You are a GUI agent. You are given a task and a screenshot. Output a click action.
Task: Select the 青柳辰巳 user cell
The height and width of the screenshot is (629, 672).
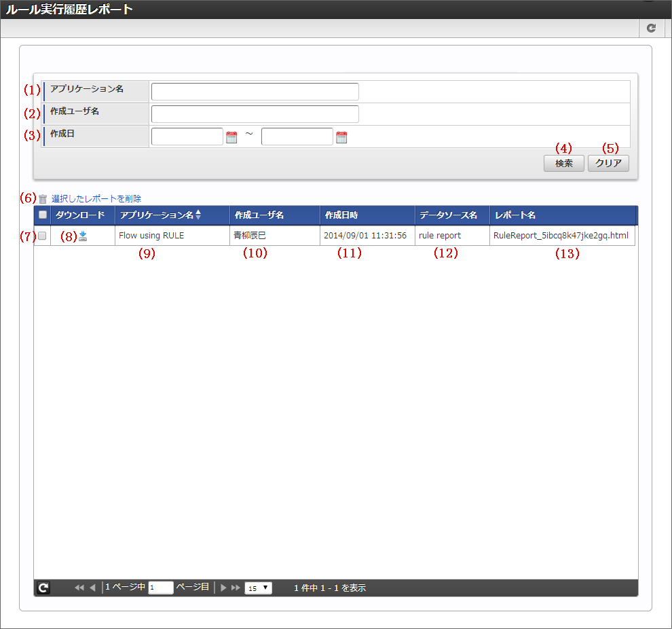click(x=275, y=236)
